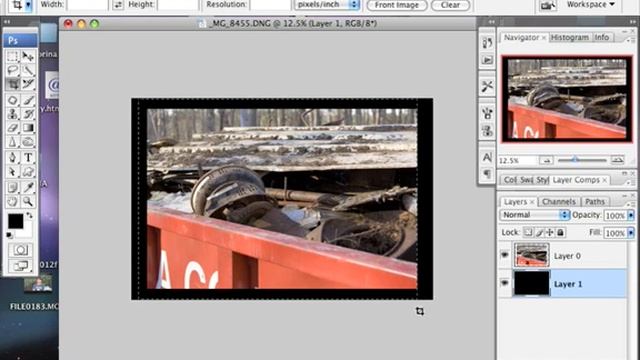
Task: Switch to the Paths tab
Action: 595,202
